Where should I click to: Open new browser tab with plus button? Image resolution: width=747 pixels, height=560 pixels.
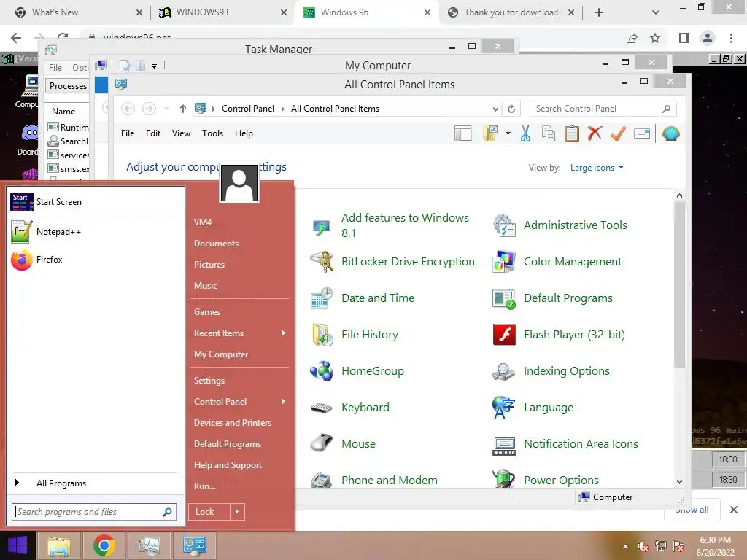(599, 12)
